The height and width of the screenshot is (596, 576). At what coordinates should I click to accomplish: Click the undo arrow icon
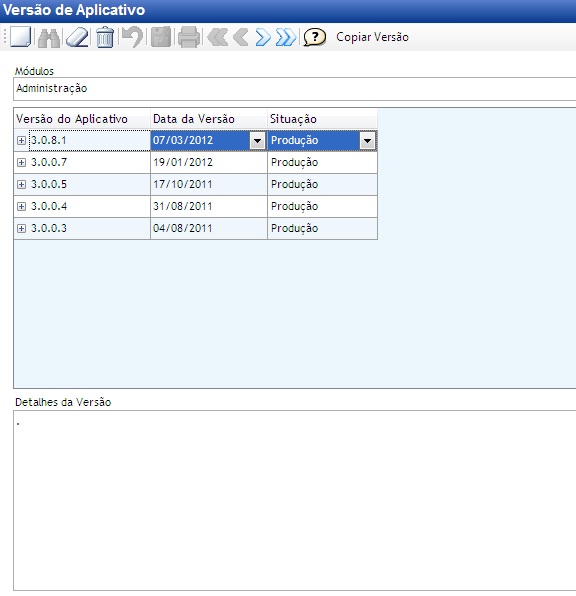(132, 37)
